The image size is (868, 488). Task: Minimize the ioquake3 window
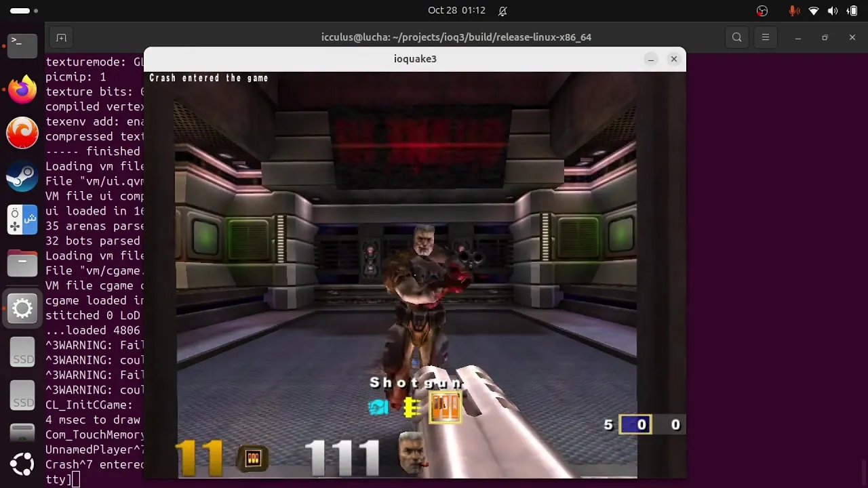(x=650, y=59)
